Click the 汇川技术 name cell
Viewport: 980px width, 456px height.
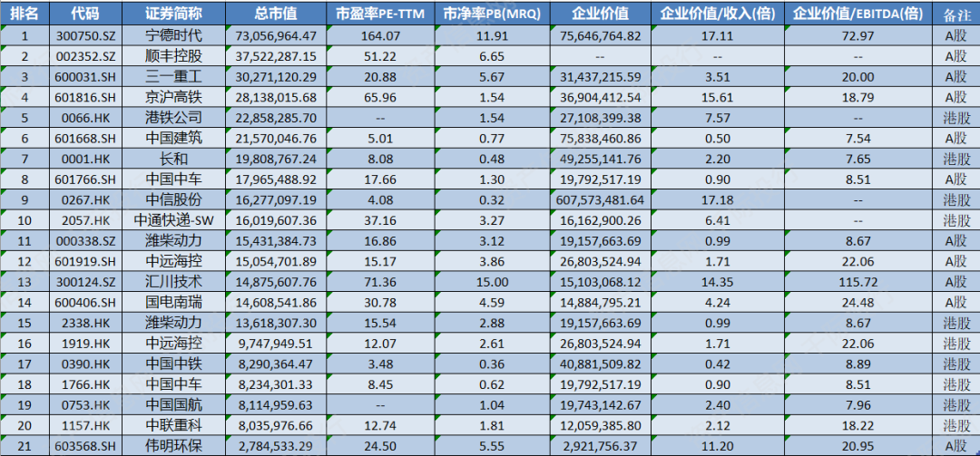point(173,282)
